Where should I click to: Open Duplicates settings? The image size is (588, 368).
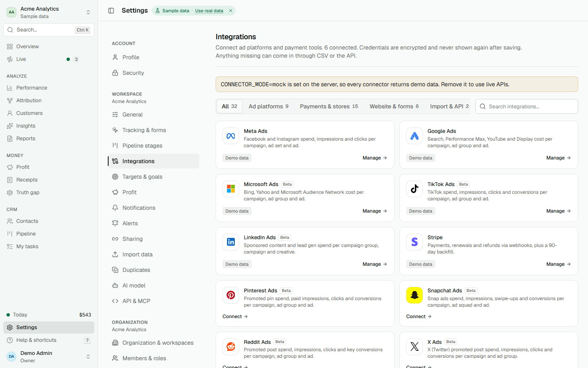pyautogui.click(x=154, y=270)
